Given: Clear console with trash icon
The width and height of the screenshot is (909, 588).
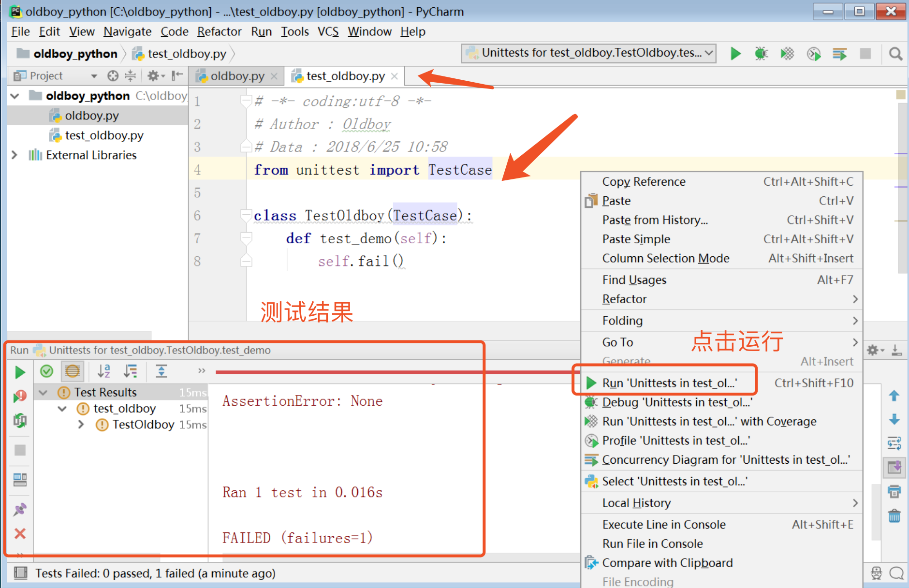Looking at the screenshot, I should coord(894,515).
